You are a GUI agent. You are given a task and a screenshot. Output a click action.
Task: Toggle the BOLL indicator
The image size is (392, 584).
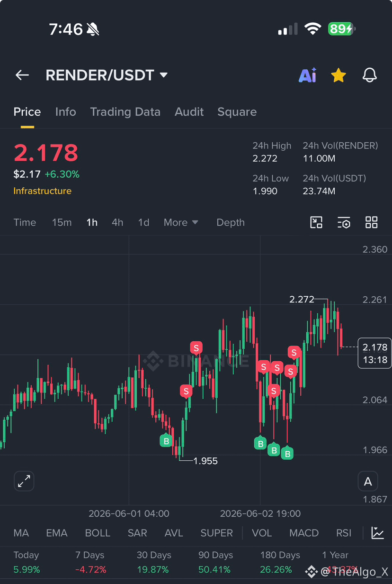point(98,533)
